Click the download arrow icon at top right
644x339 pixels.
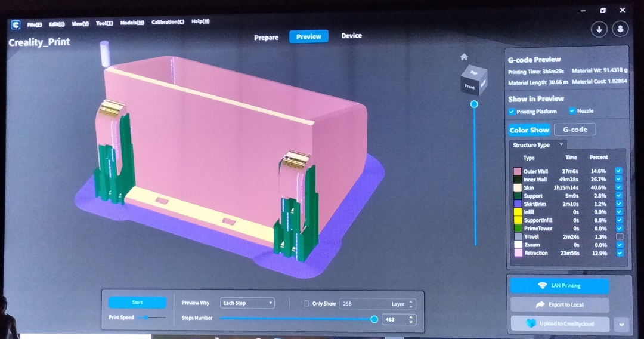[599, 29]
